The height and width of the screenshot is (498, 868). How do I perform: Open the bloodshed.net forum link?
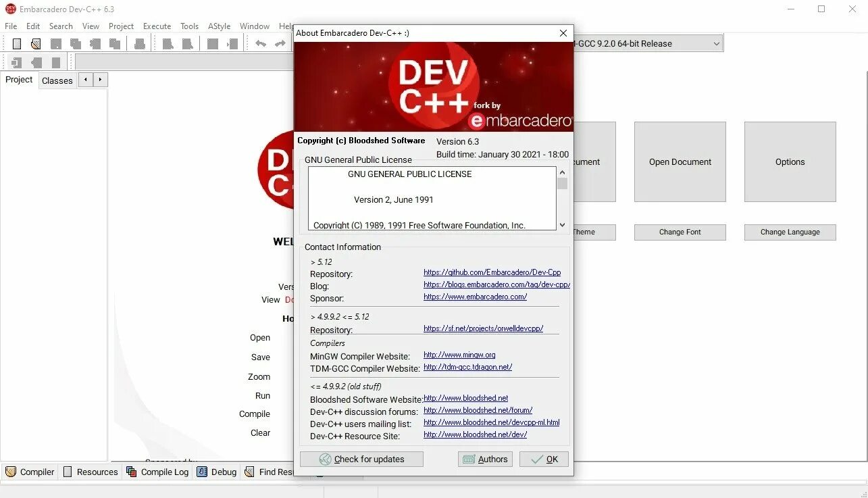pyautogui.click(x=478, y=410)
